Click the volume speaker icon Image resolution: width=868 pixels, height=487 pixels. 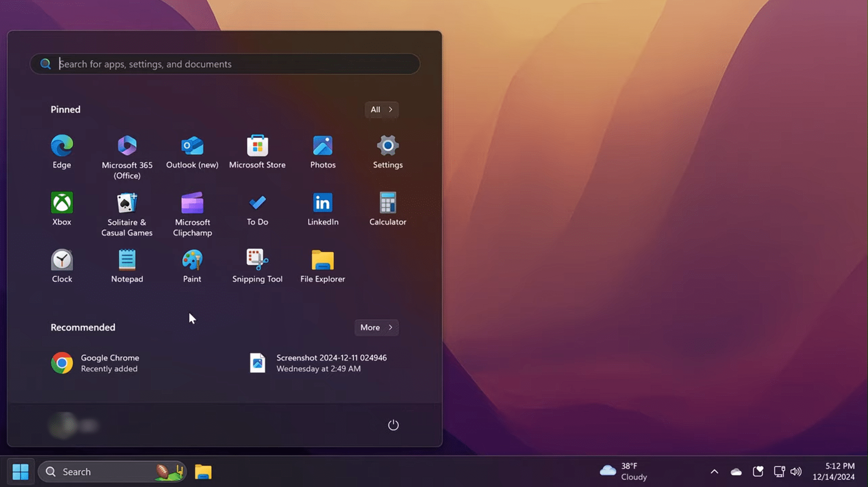[x=796, y=472]
